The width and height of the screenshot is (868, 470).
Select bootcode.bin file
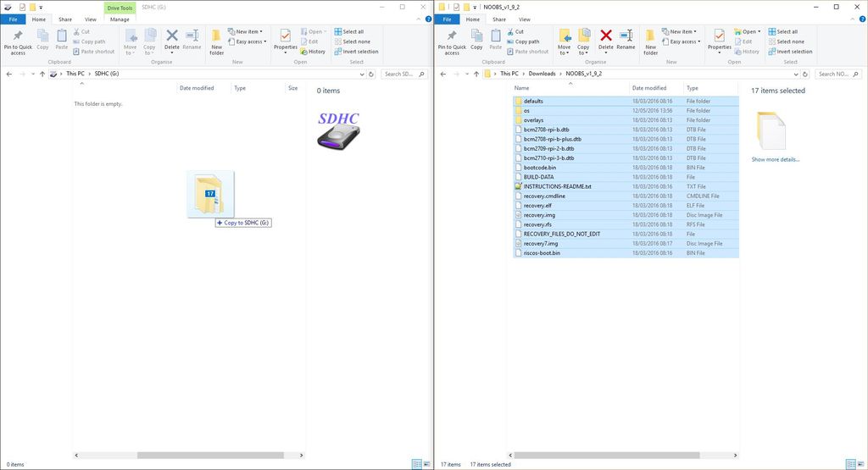click(x=626, y=168)
